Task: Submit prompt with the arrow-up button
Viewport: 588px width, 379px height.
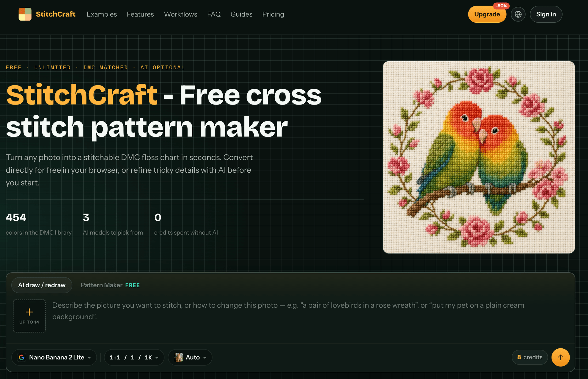Action: pyautogui.click(x=560, y=357)
